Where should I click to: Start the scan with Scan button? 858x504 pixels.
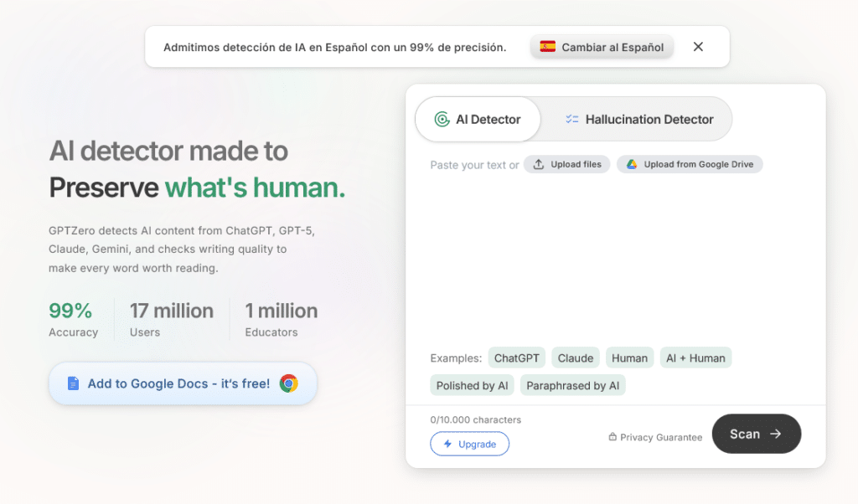pyautogui.click(x=757, y=434)
